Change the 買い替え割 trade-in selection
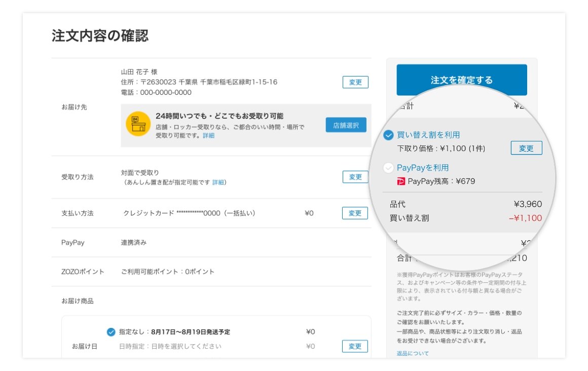Screen dimensions: 588x371 pyautogui.click(x=526, y=148)
